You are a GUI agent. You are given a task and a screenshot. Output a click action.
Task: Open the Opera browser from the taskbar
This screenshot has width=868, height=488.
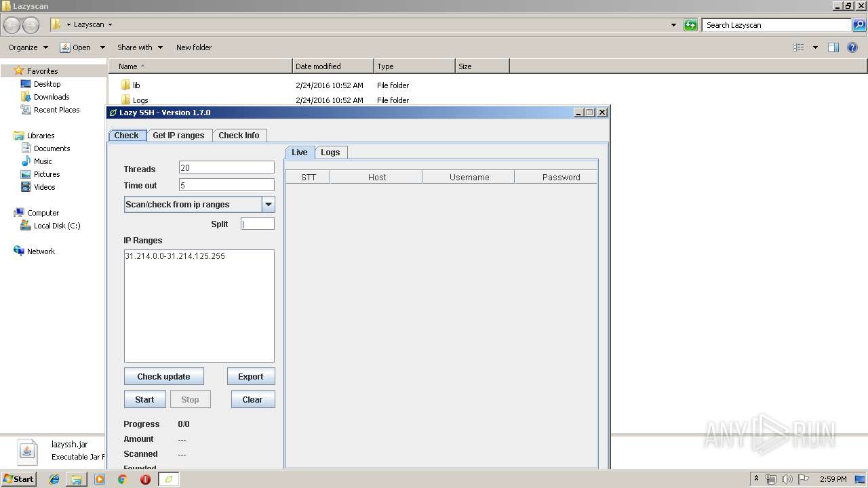pyautogui.click(x=145, y=479)
